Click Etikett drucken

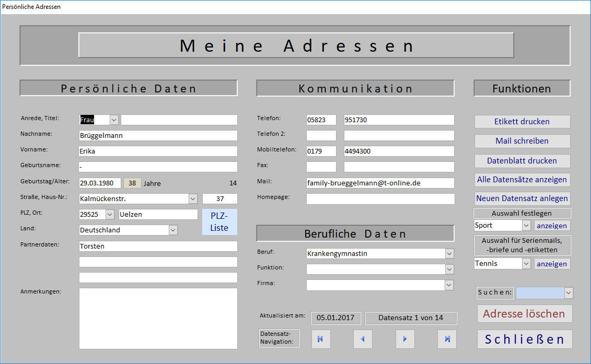pyautogui.click(x=522, y=121)
